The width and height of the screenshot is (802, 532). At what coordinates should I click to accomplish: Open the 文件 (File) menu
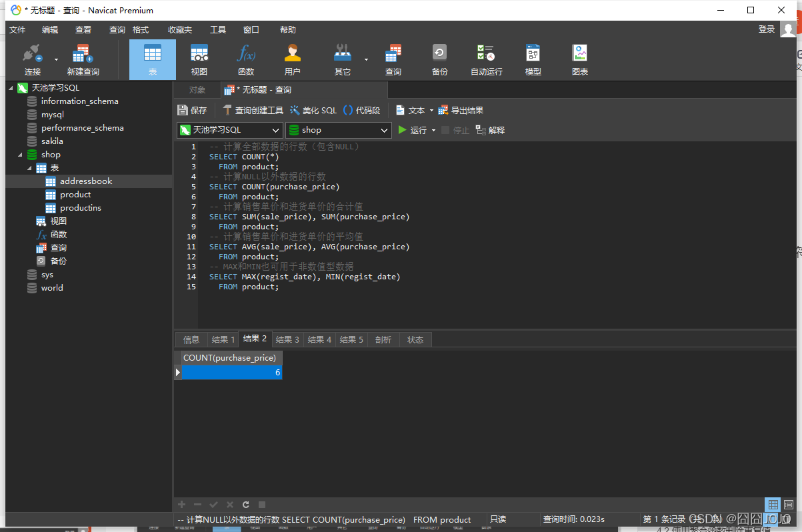(x=17, y=30)
